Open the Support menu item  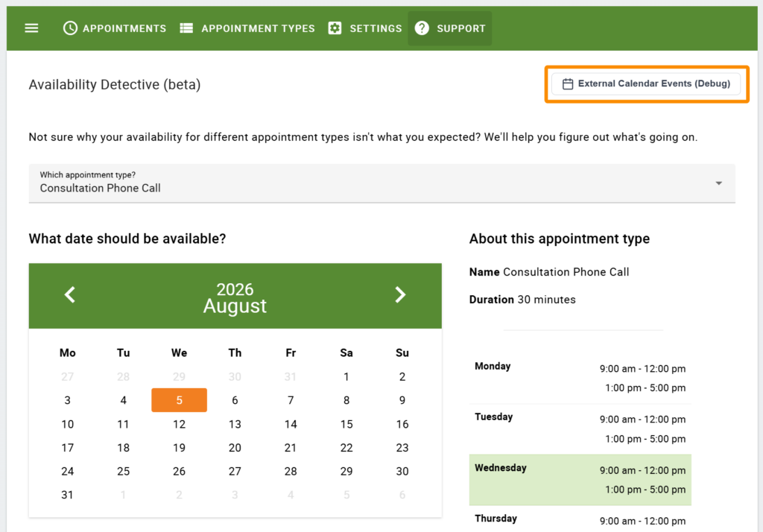coord(449,28)
